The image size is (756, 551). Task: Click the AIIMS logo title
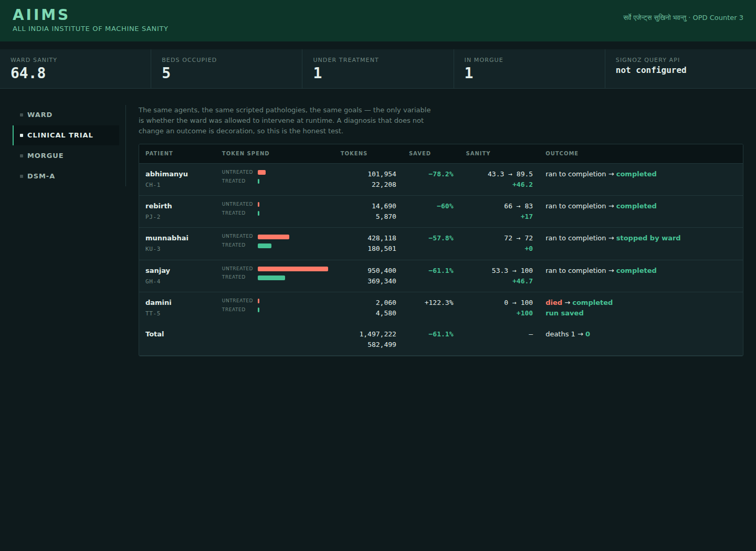tap(41, 15)
